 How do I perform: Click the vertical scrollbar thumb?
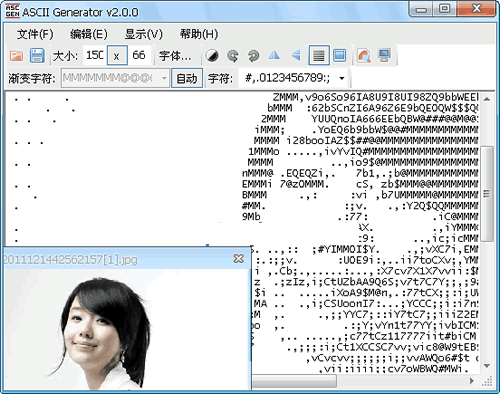pos(487,193)
